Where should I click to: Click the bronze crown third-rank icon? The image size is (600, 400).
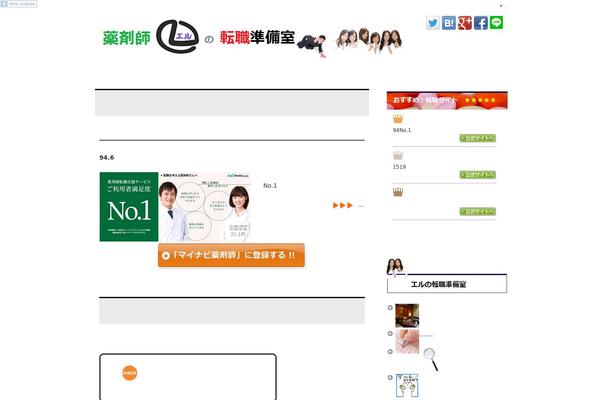tap(398, 192)
